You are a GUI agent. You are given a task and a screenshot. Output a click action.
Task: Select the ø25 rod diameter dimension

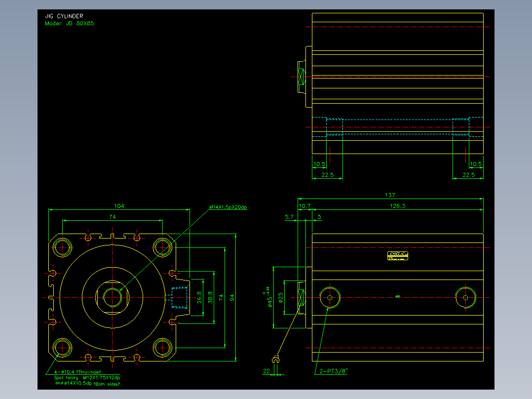[281, 297]
